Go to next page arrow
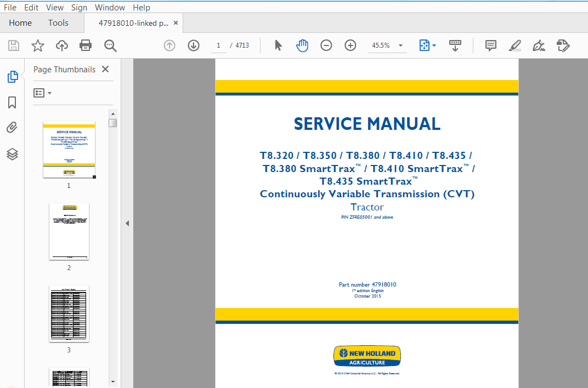 [194, 45]
